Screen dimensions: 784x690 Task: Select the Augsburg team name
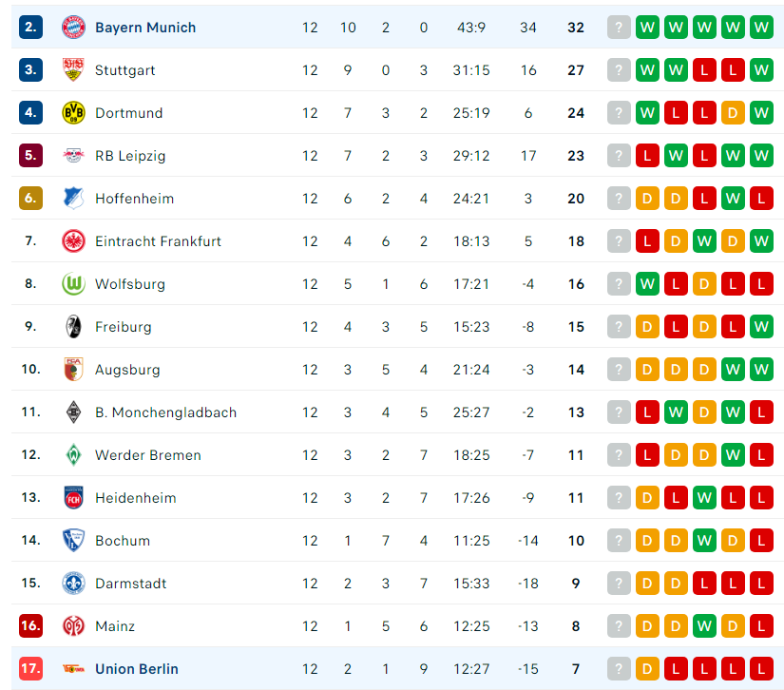(127, 370)
